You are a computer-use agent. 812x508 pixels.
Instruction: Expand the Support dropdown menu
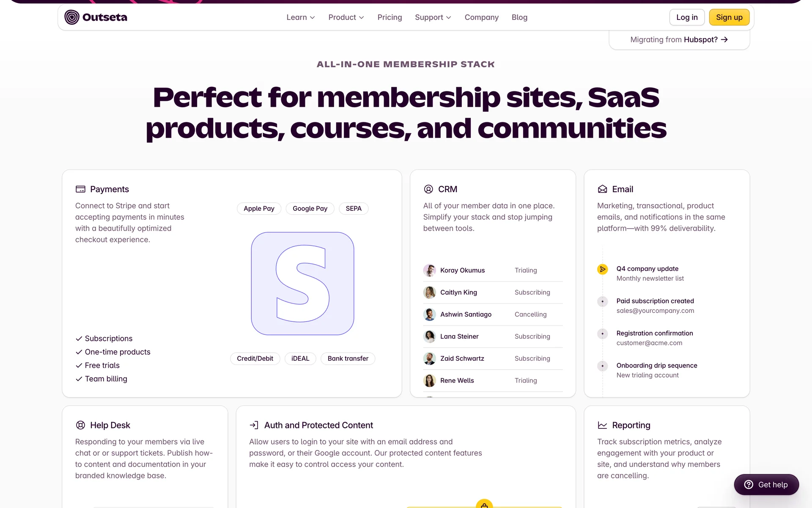pyautogui.click(x=433, y=17)
